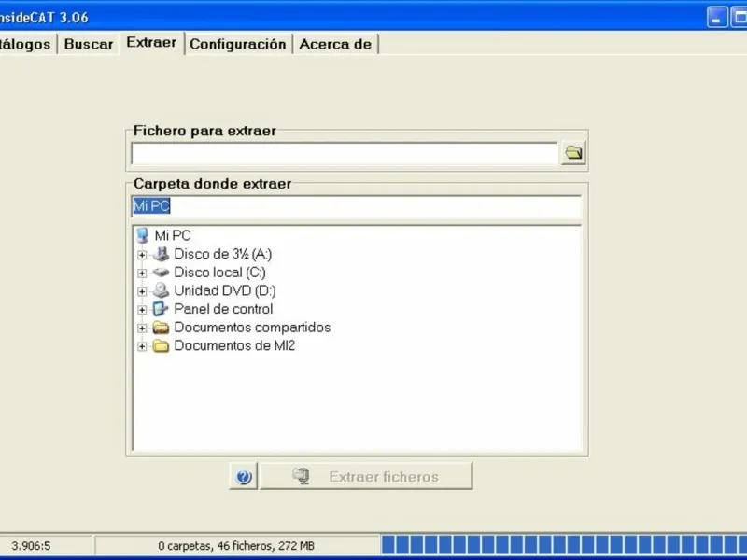Select the Disco de 3½ (A:) label
The height and width of the screenshot is (560, 747).
(223, 254)
